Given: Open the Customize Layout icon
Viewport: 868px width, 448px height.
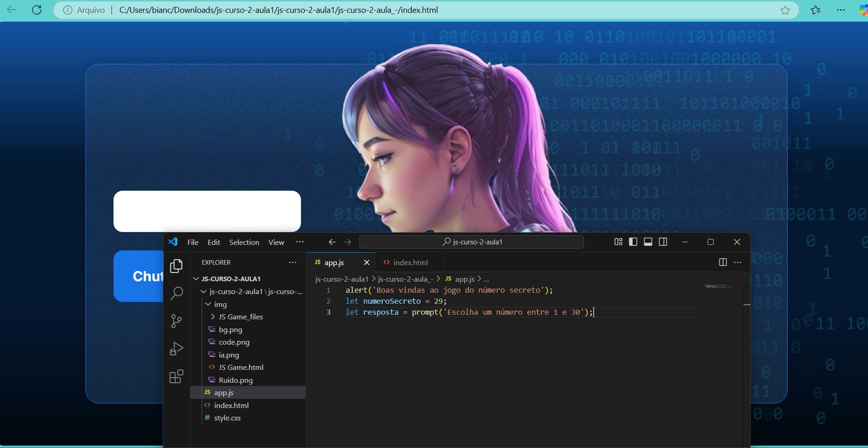Looking at the screenshot, I should point(618,242).
